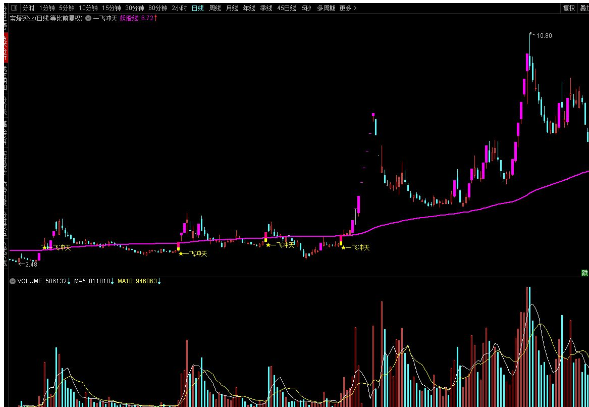Select the 周线 weekly chart tab
This screenshot has width=589, height=407.
(215, 8)
